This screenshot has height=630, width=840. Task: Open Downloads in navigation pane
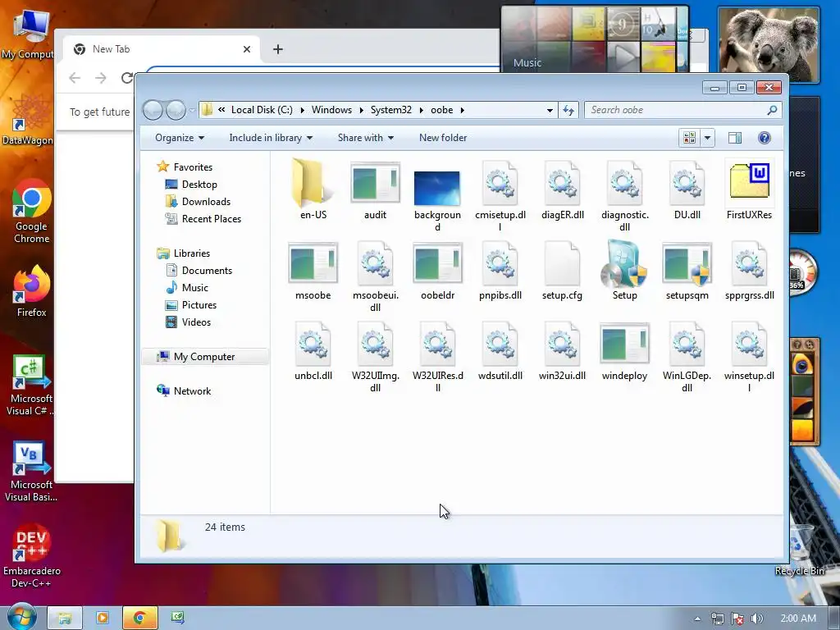pyautogui.click(x=198, y=202)
